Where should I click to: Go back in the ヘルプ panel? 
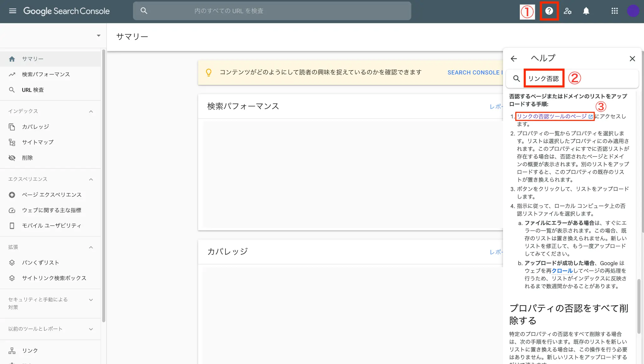[x=514, y=59]
